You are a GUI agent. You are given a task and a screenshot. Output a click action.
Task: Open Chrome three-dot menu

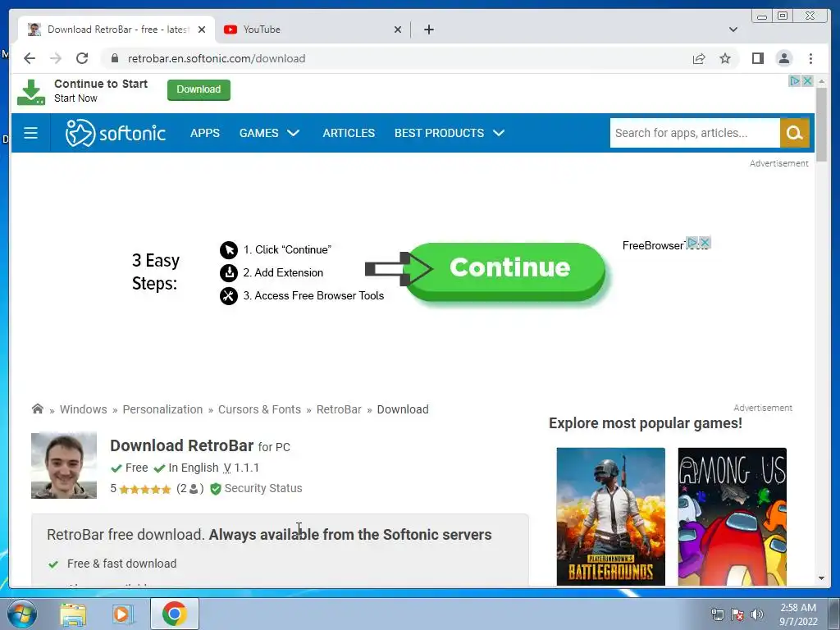pyautogui.click(x=810, y=58)
